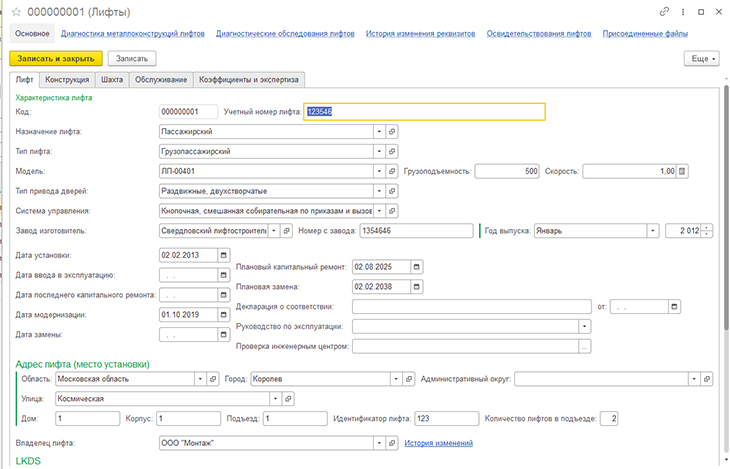Image resolution: width=730 pixels, height=469 pixels.
Task: Expand Тип лифта dropdown
Action: click(x=379, y=151)
